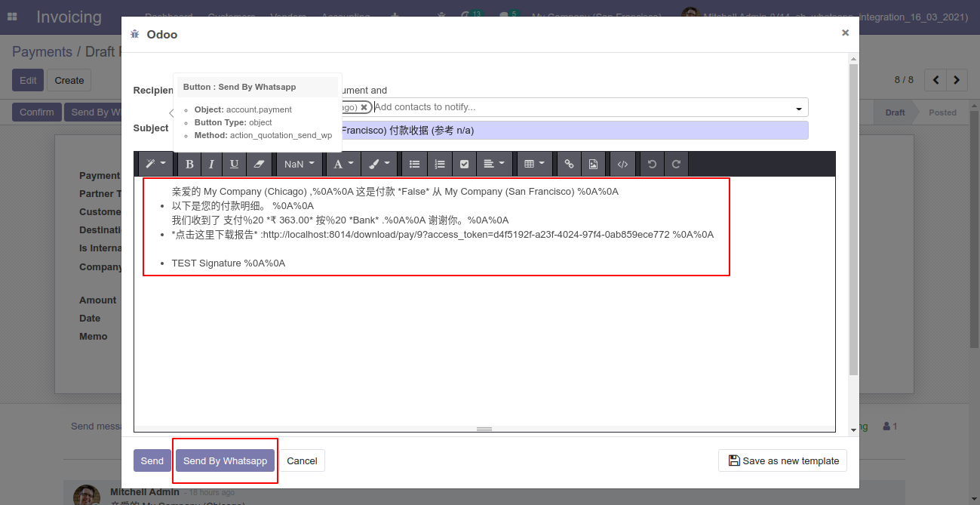The height and width of the screenshot is (505, 980).
Task: Click Confirm button on payment
Action: point(37,112)
